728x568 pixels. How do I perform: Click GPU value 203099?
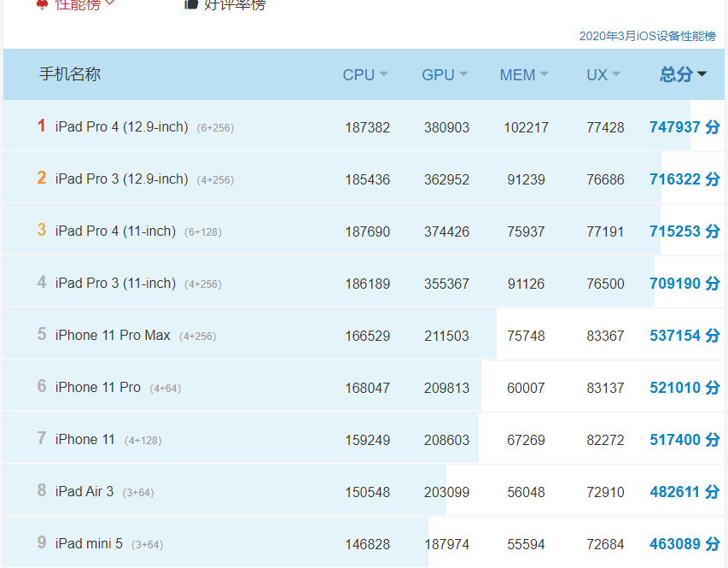[446, 492]
